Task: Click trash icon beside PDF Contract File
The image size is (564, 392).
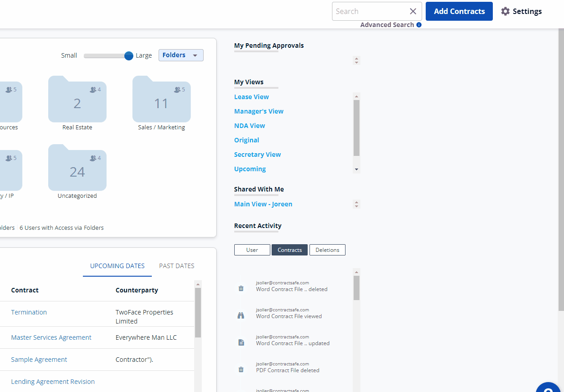Action: pos(241,370)
